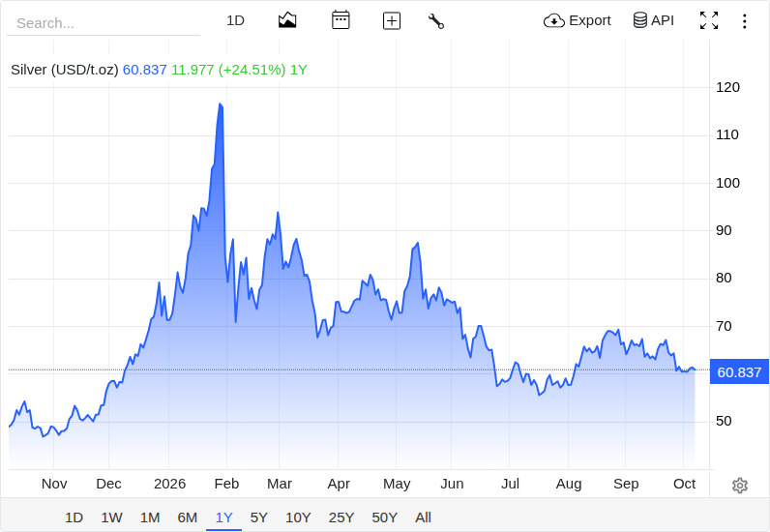Open the calendar date range icon
770x532 pixels.
pyautogui.click(x=341, y=20)
